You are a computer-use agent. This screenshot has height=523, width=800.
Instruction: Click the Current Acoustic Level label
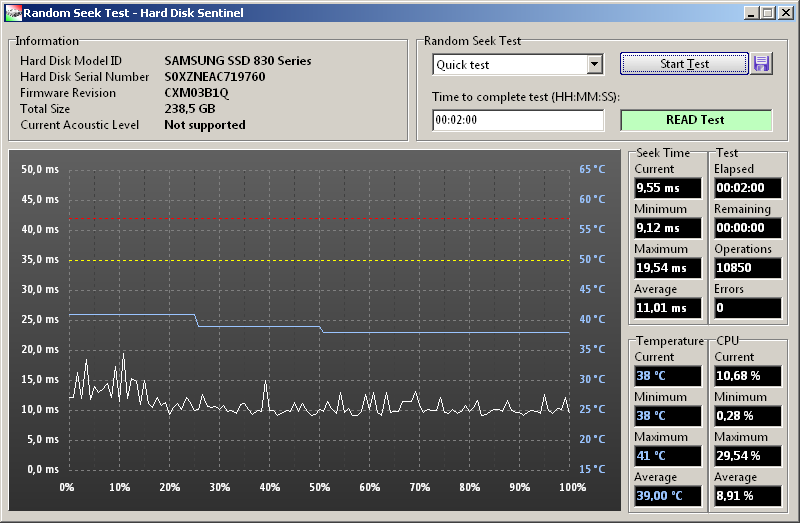80,125
